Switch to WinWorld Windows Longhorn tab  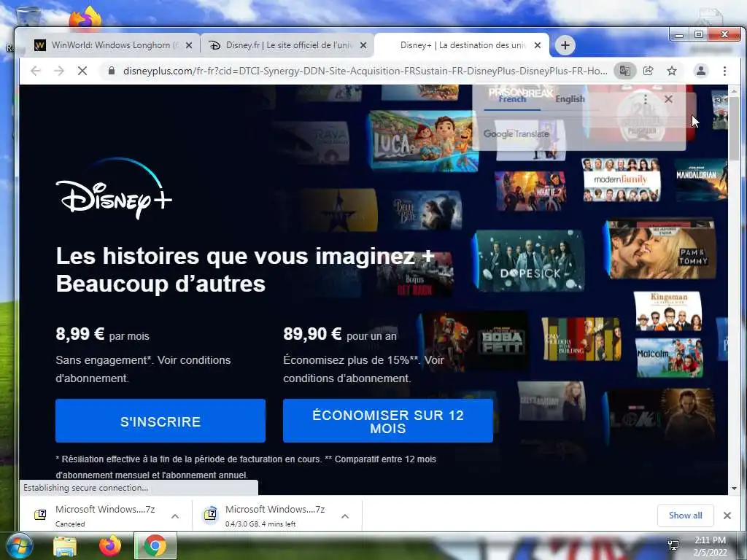(112, 45)
